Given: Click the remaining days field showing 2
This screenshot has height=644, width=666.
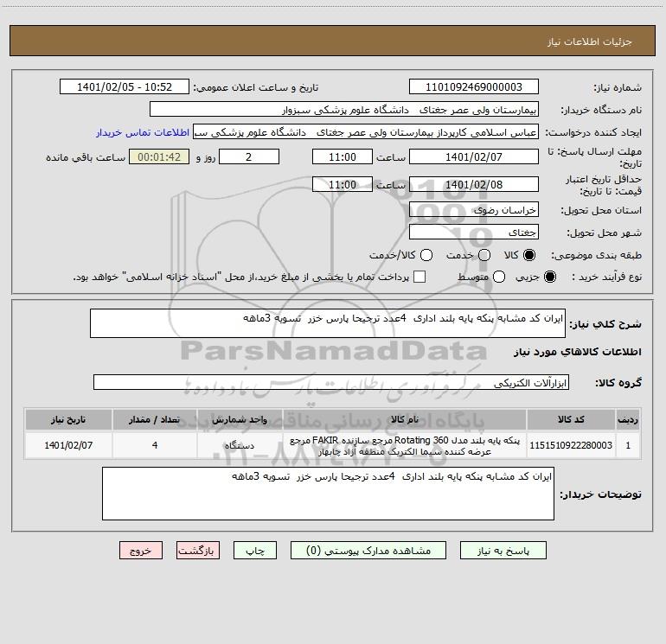Looking at the screenshot, I should pos(249,156).
